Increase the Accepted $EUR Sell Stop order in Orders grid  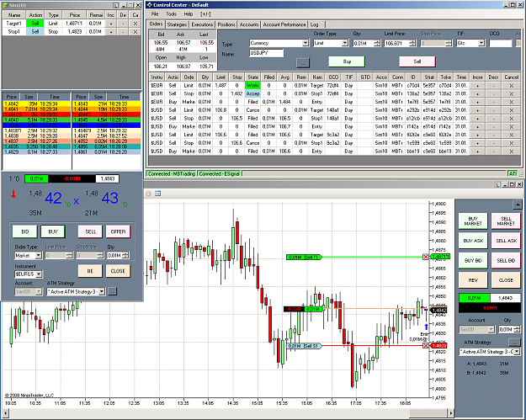477,94
